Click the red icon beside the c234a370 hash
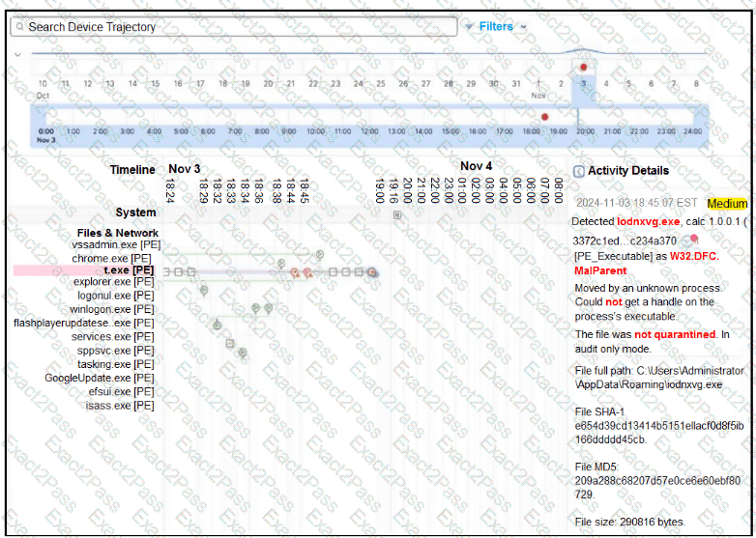Viewport: 756px width, 538px height. pyautogui.click(x=693, y=239)
